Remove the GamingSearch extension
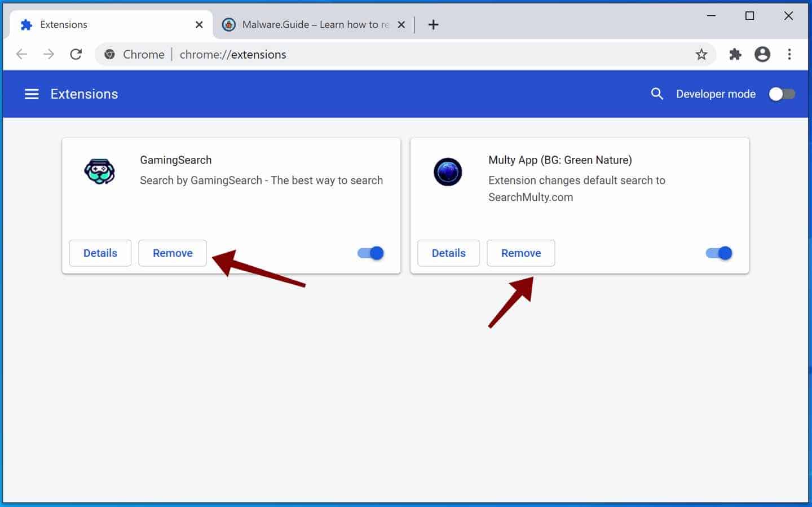The height and width of the screenshot is (507, 812). [x=173, y=253]
